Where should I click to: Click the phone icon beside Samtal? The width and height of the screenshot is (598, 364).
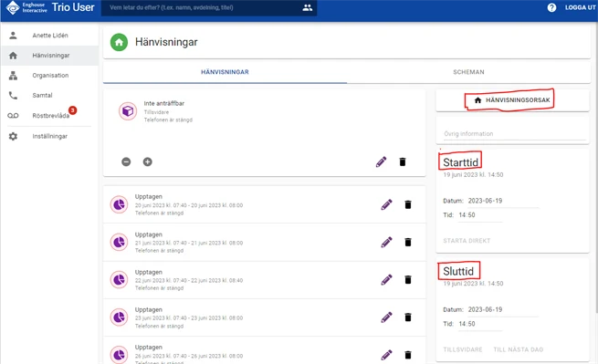click(13, 95)
